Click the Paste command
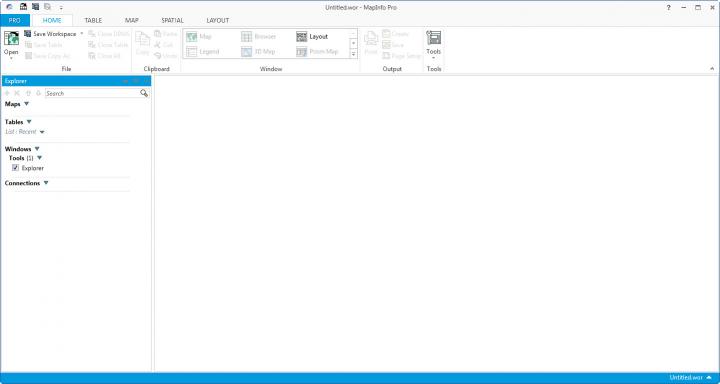720x384 pixels. pyautogui.click(x=165, y=34)
